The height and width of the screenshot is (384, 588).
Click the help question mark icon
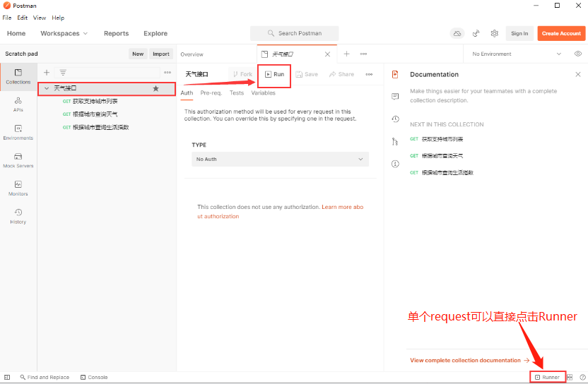[582, 377]
